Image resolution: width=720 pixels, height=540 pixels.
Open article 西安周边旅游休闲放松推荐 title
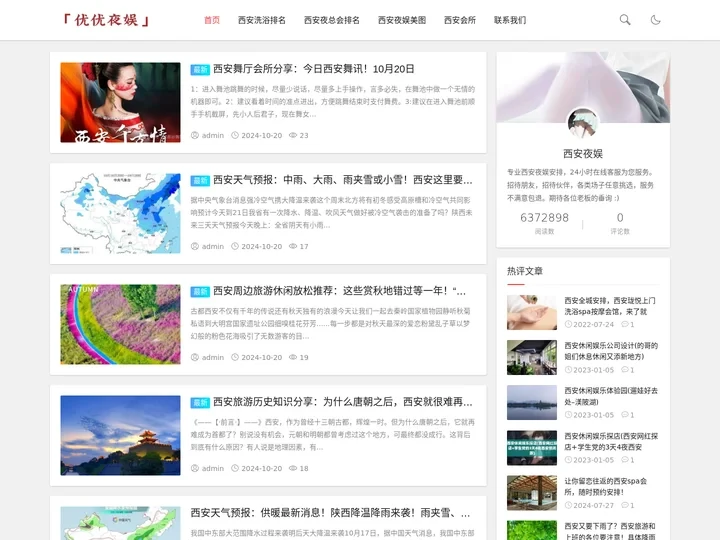pyautogui.click(x=339, y=291)
